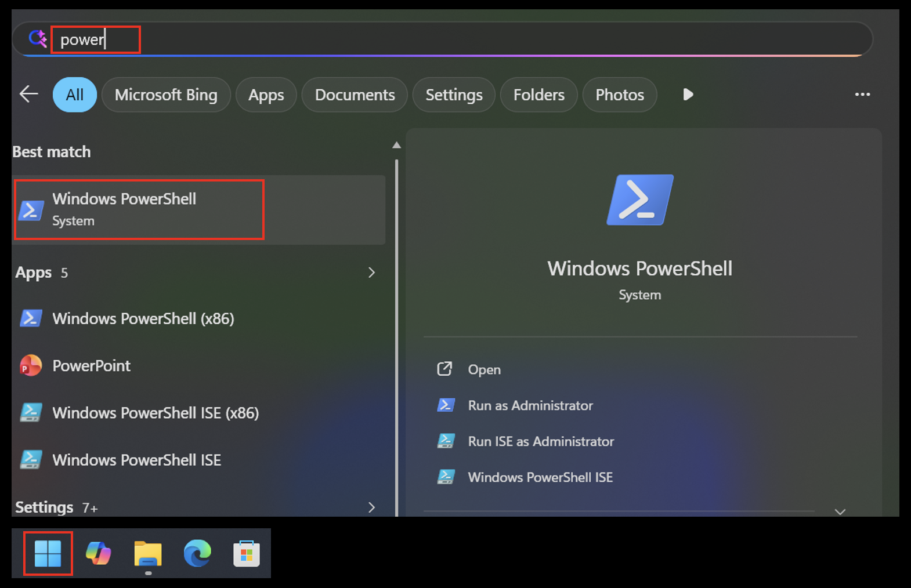This screenshot has height=588, width=911.
Task: Click the search icon in the search bar
Action: click(38, 39)
